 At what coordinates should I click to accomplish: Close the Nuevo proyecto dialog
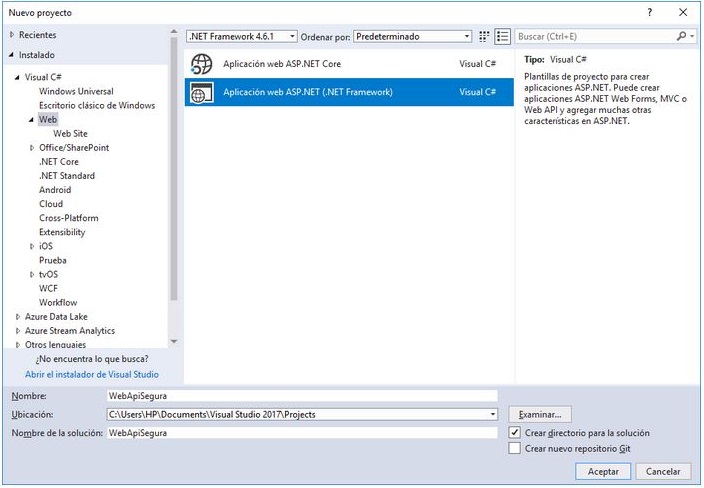pos(683,12)
